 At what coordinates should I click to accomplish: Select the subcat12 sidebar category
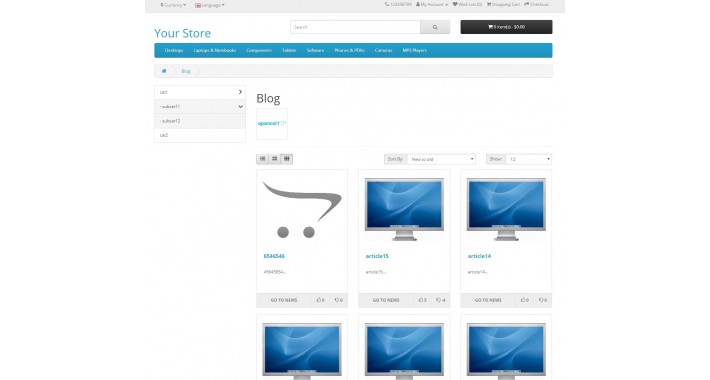200,121
